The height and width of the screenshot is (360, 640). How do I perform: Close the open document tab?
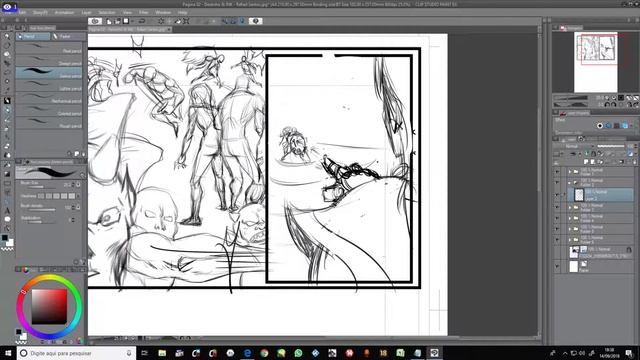pos(169,29)
